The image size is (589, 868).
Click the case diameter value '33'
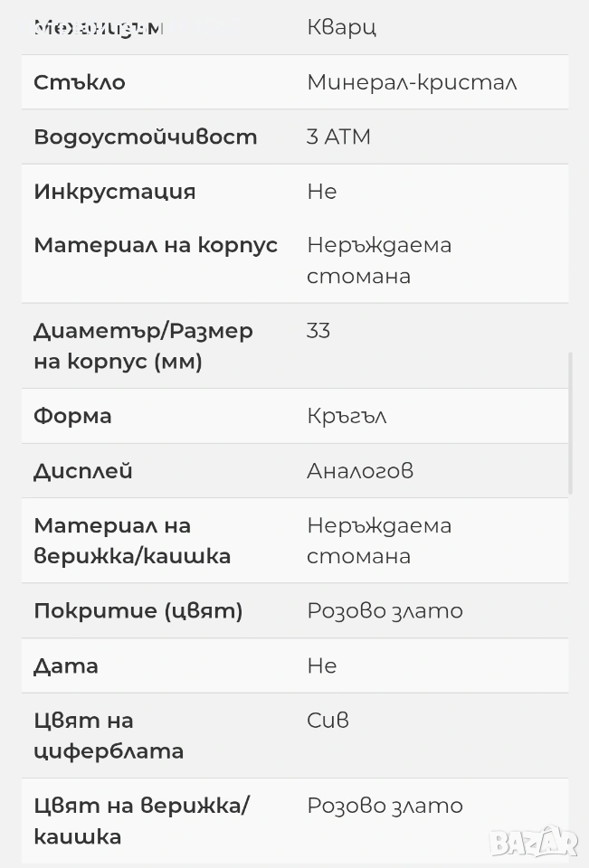tap(318, 331)
